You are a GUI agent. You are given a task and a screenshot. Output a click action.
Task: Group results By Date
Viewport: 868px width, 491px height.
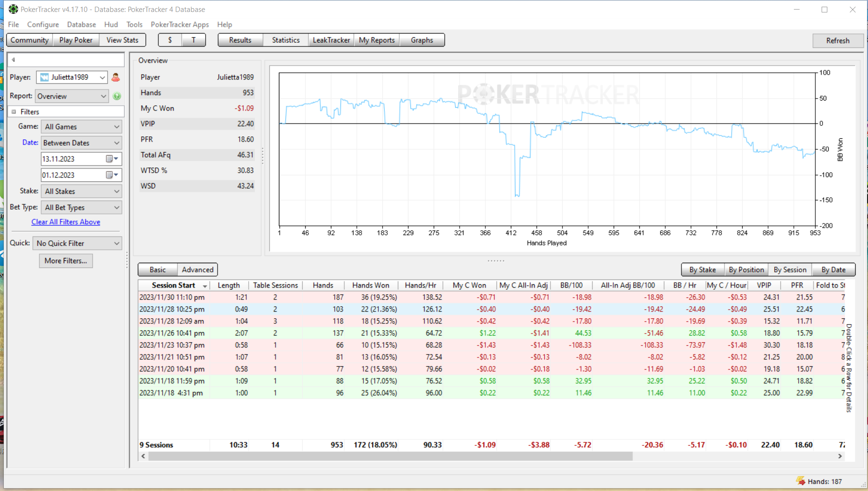834,270
